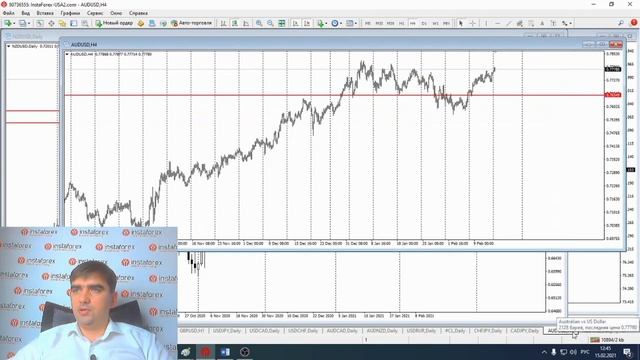Image resolution: width=640 pixels, height=360 pixels.
Task: Click the Word icon in taskbar
Action: [225, 352]
